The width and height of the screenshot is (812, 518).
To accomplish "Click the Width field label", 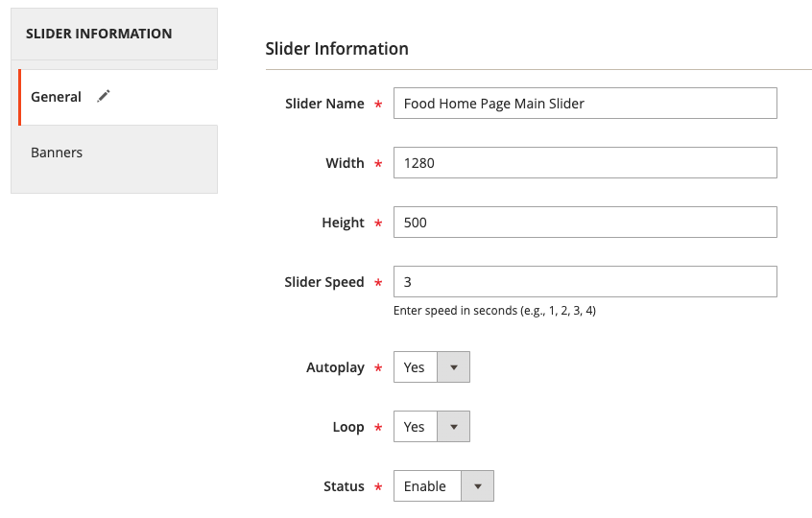I will (x=345, y=163).
